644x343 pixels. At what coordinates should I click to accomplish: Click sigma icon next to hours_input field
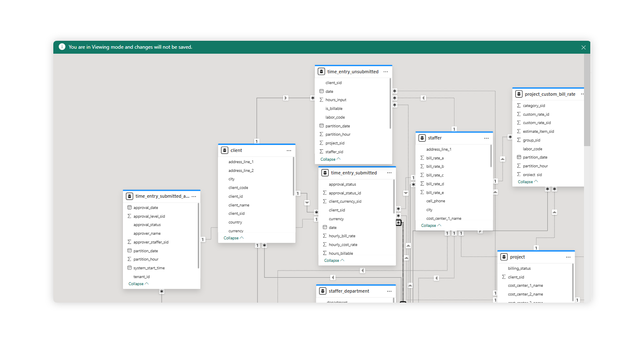pos(321,100)
